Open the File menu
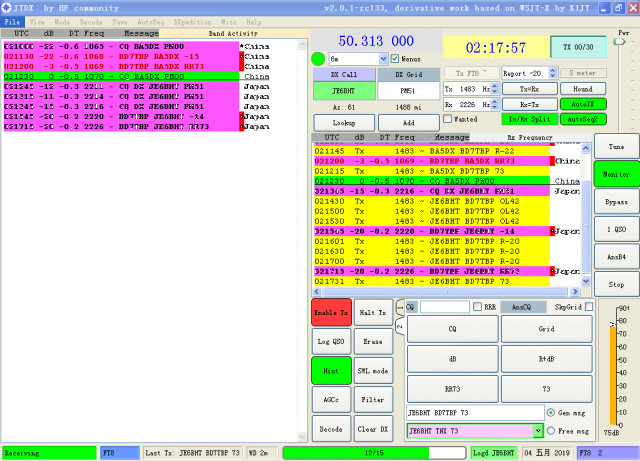Screen dimensions: 640x461 12,22
